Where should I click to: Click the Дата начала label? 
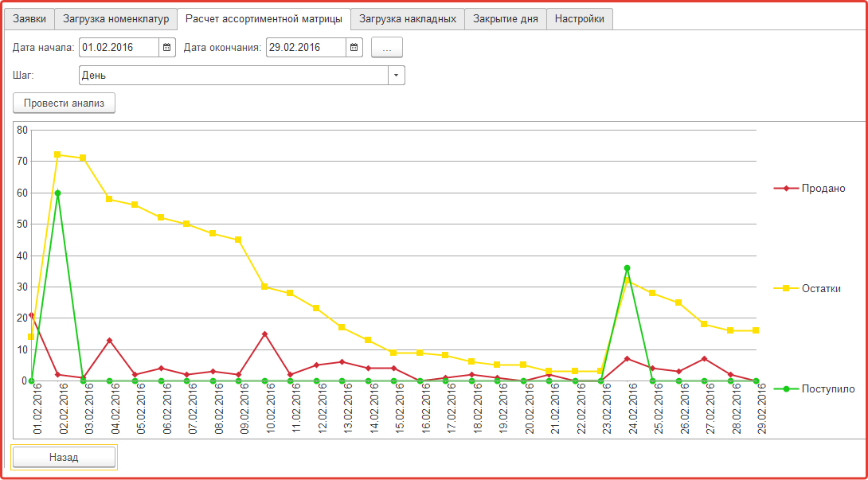coord(43,48)
